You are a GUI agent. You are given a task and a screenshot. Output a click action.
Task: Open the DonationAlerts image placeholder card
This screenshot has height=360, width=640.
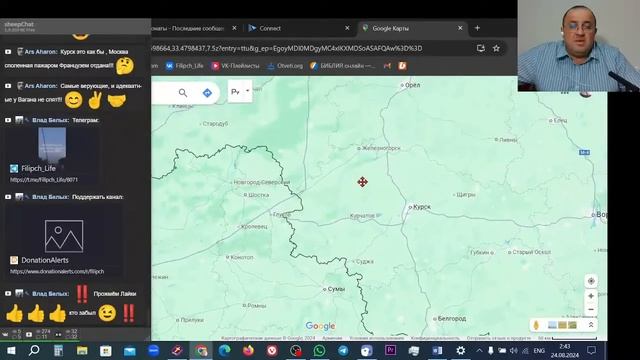click(x=64, y=236)
